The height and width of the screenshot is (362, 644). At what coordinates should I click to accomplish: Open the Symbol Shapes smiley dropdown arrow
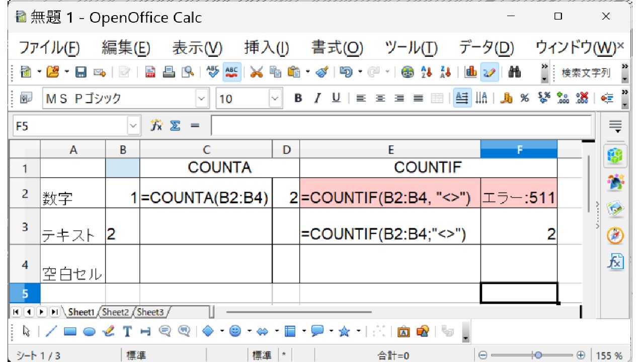tap(249, 331)
